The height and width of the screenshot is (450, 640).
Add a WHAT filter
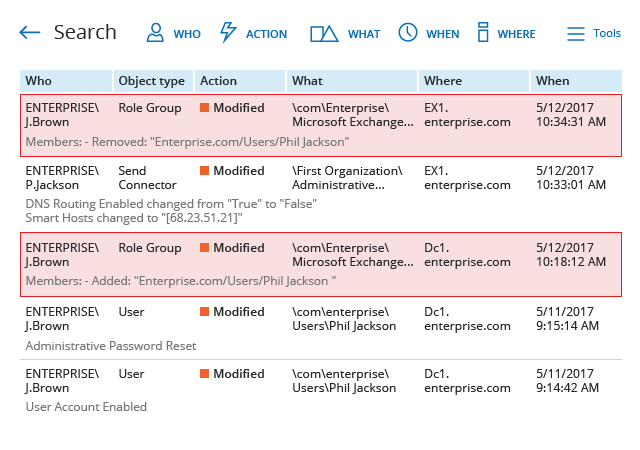click(364, 34)
